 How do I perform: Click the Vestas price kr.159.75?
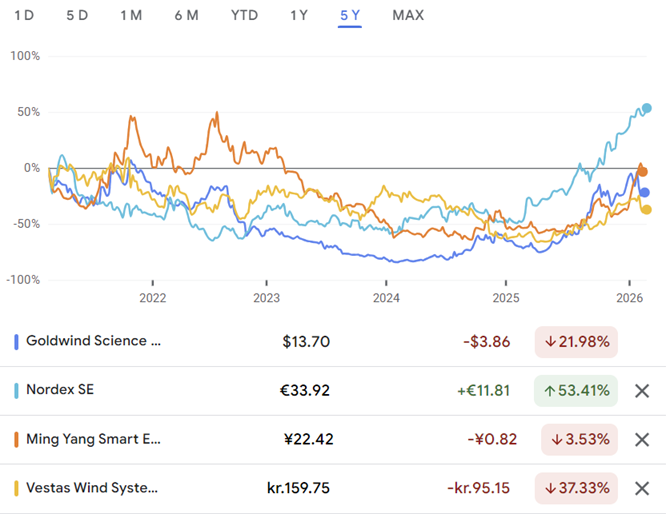coord(298,489)
